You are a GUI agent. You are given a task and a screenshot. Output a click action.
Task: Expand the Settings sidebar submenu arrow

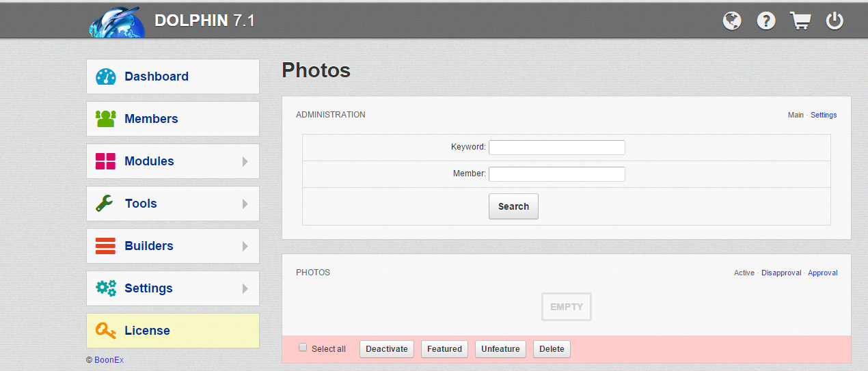245,289
